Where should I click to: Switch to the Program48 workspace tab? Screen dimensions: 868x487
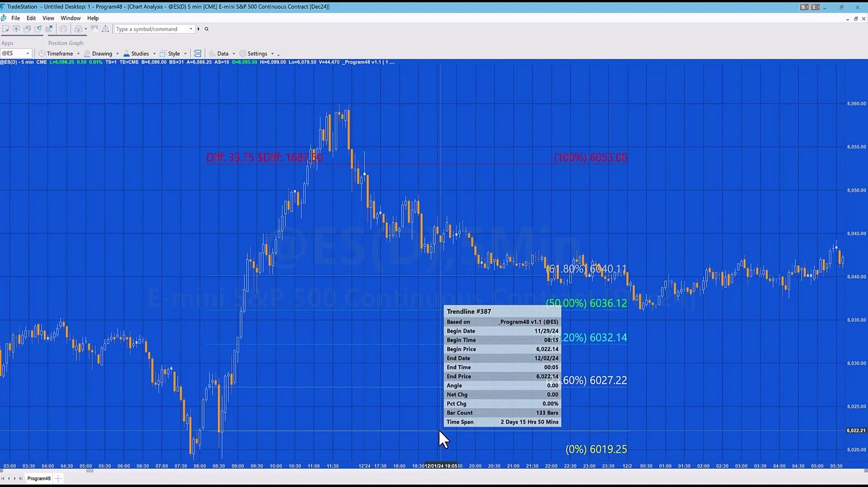tap(39, 479)
